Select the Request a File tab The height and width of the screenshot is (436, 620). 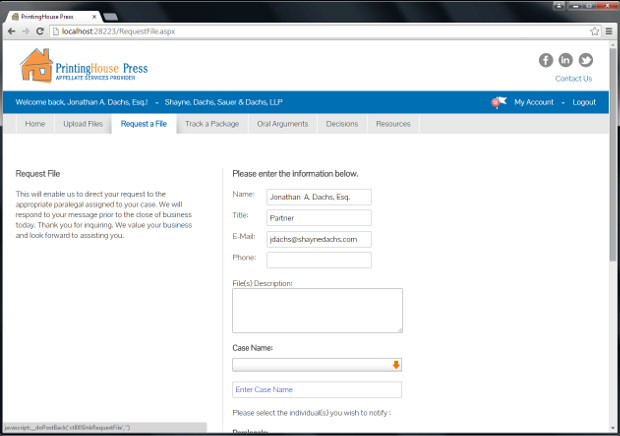point(144,124)
